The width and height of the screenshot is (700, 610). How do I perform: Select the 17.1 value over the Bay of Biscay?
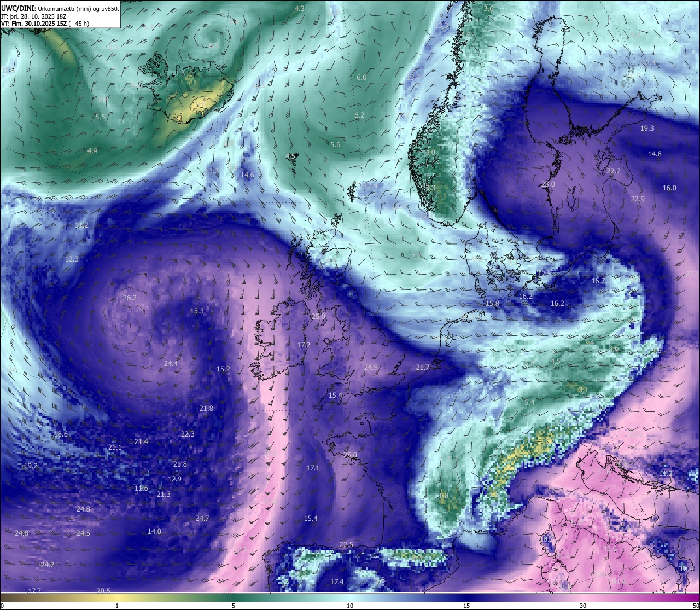[x=313, y=468]
